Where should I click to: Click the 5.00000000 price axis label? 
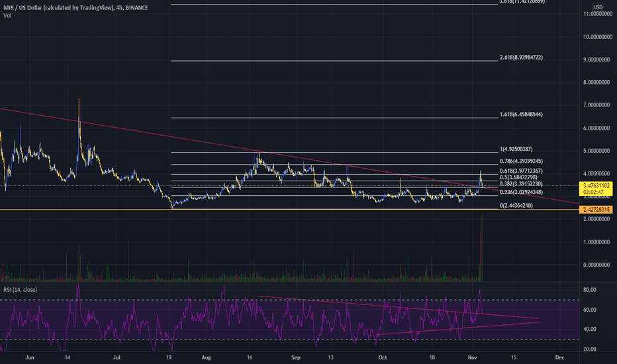tap(598, 151)
